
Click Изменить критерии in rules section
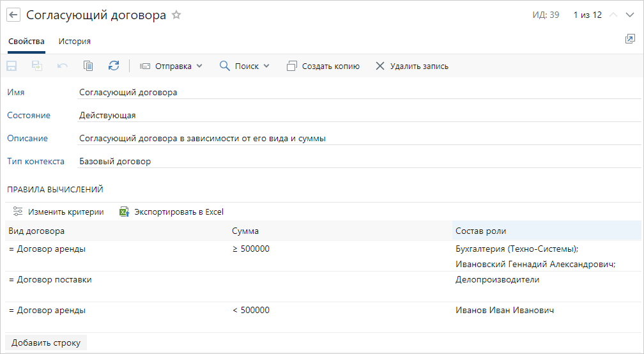pos(58,212)
